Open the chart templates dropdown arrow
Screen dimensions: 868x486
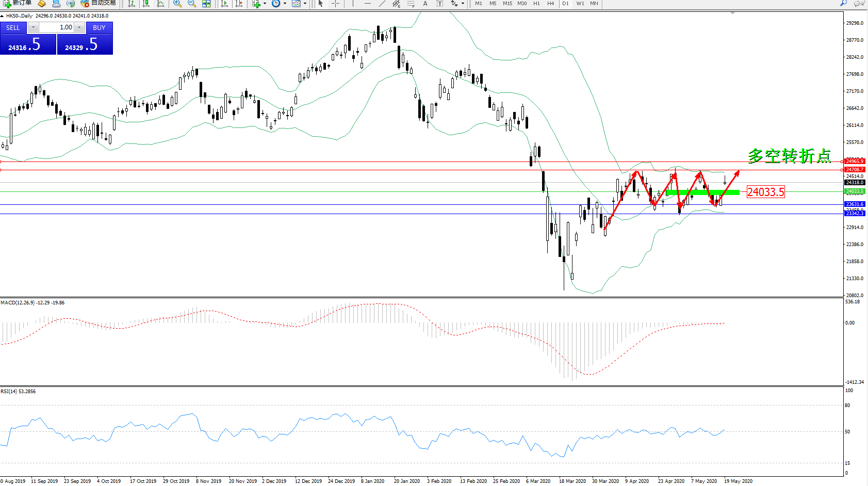[x=305, y=4]
